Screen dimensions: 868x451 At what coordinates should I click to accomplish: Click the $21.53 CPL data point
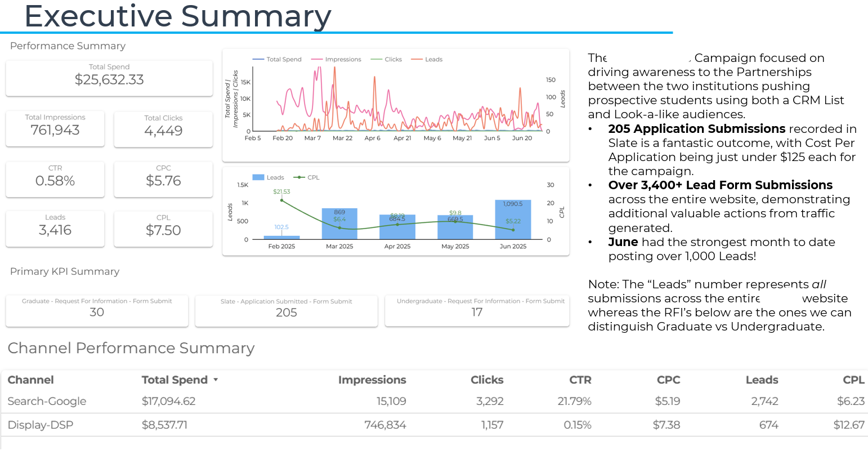(281, 200)
